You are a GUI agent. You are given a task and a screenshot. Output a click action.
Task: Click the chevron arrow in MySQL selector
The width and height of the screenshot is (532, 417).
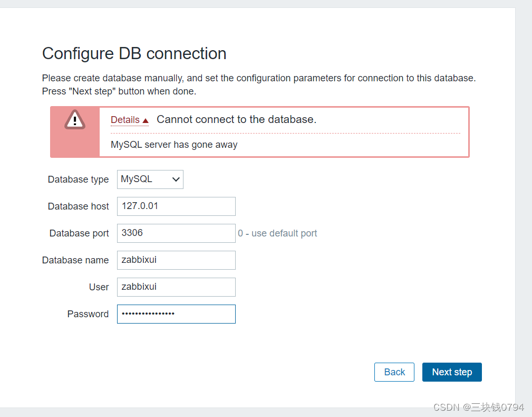[x=176, y=179]
